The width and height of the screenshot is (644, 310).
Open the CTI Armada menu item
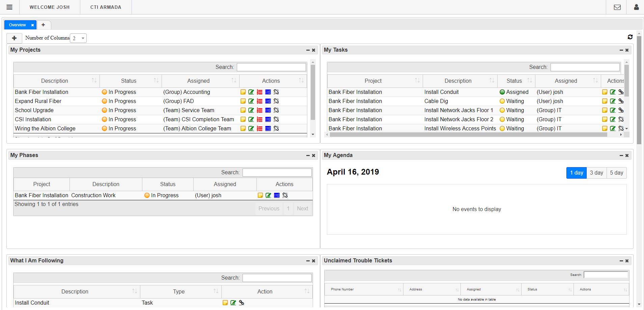click(x=106, y=7)
